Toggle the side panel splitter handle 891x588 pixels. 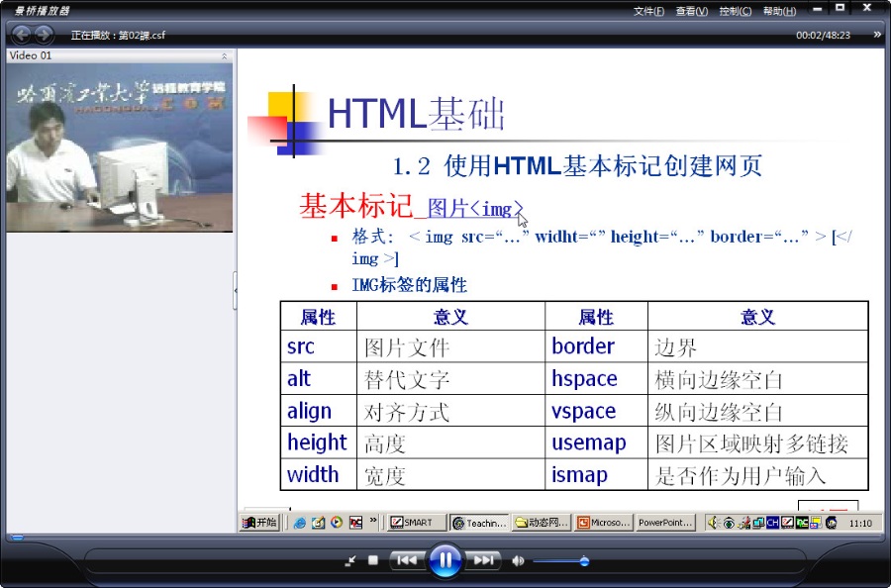coord(236,290)
